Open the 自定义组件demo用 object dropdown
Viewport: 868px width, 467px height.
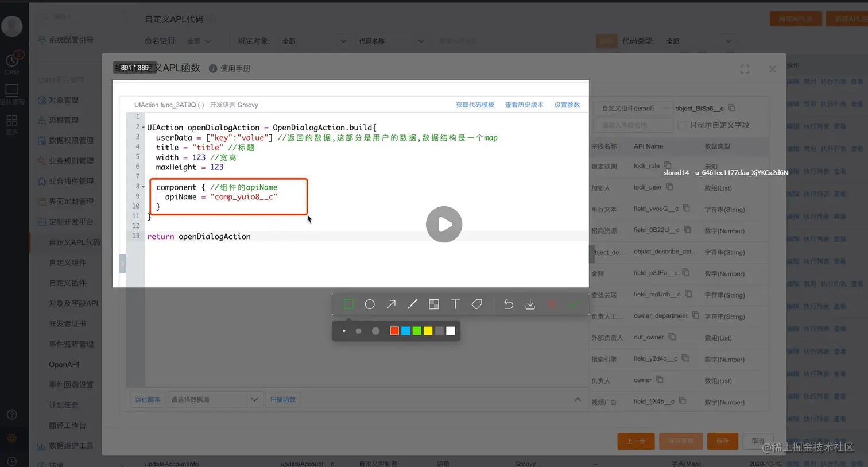click(633, 108)
